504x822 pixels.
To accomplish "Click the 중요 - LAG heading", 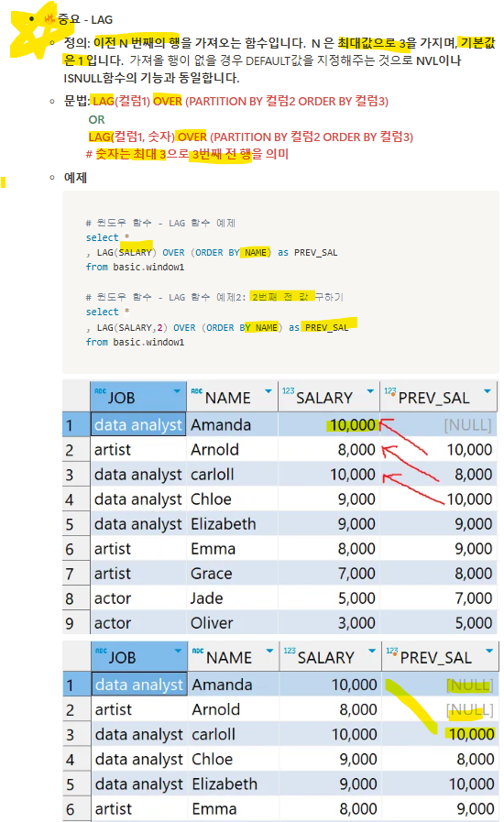I will tap(85, 19).
